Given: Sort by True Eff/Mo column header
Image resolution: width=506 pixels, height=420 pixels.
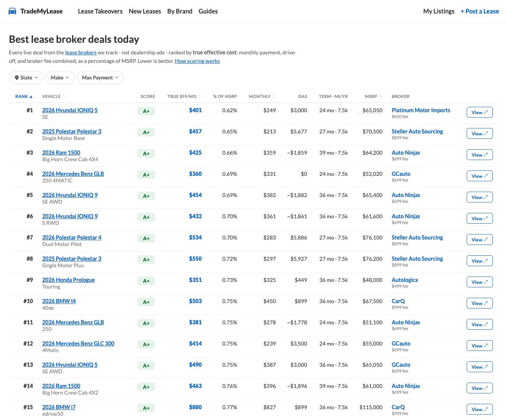Looking at the screenshot, I should pyautogui.click(x=184, y=96).
